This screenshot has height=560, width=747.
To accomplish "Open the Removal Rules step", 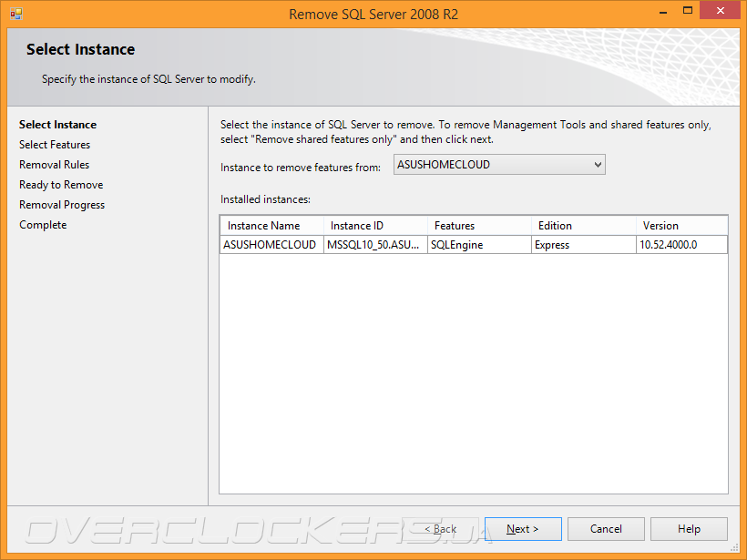I will 55,165.
